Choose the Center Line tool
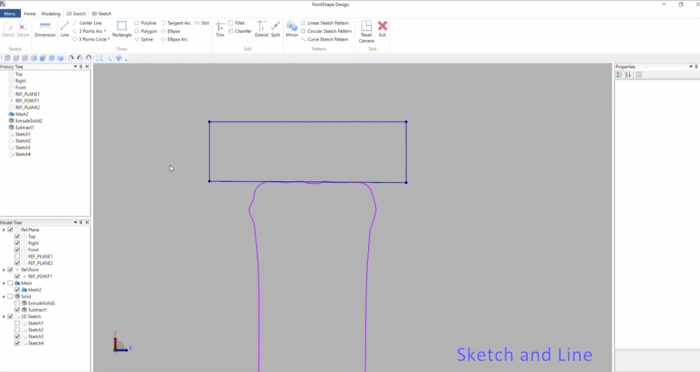Viewport: 700px width, 372px height. [87, 23]
